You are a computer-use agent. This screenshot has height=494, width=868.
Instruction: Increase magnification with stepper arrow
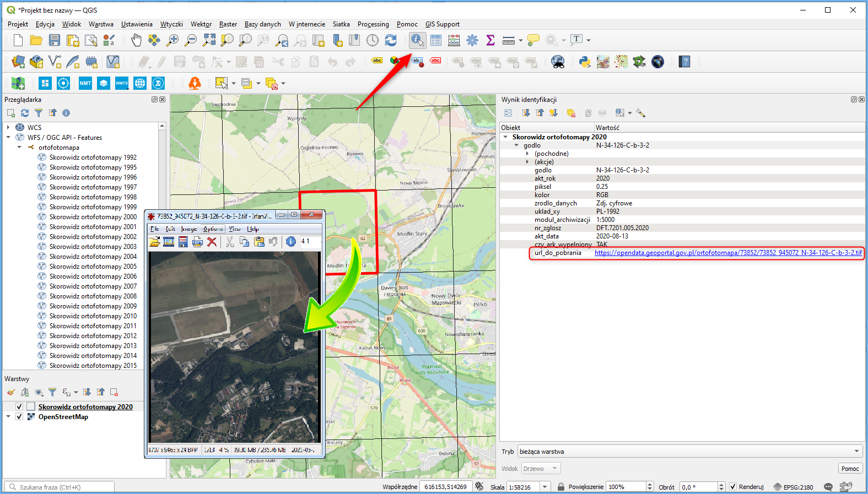coord(650,485)
